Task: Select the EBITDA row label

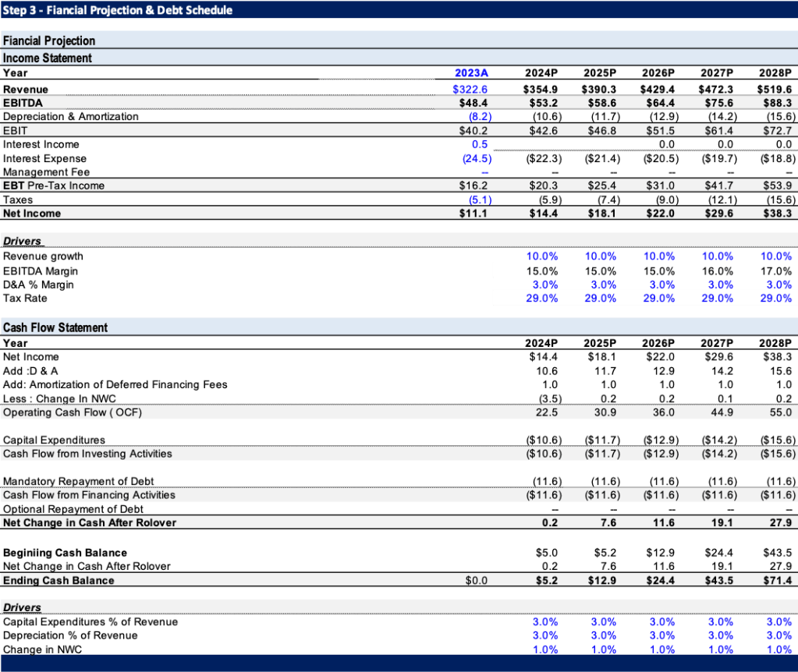Action: coord(23,102)
